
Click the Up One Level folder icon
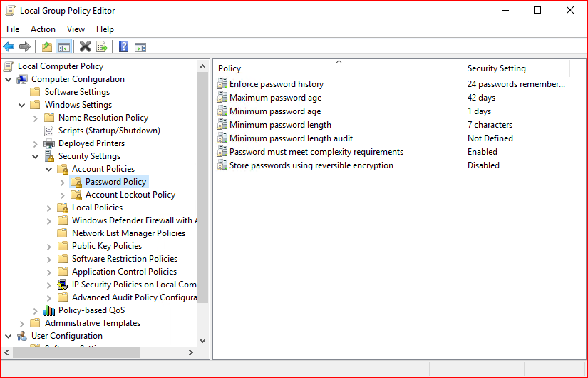[47, 47]
